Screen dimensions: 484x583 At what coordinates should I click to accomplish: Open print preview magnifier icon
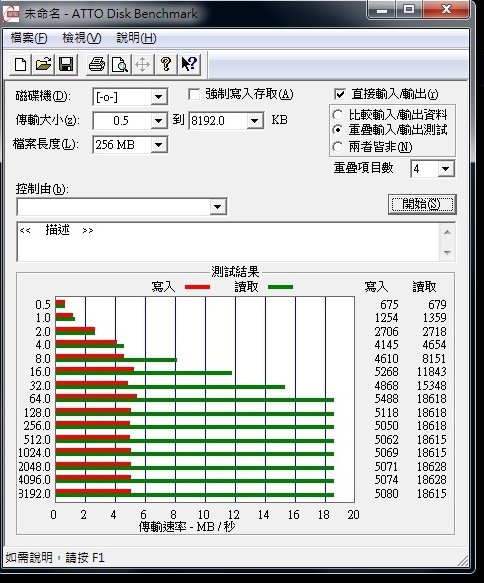[x=120, y=64]
